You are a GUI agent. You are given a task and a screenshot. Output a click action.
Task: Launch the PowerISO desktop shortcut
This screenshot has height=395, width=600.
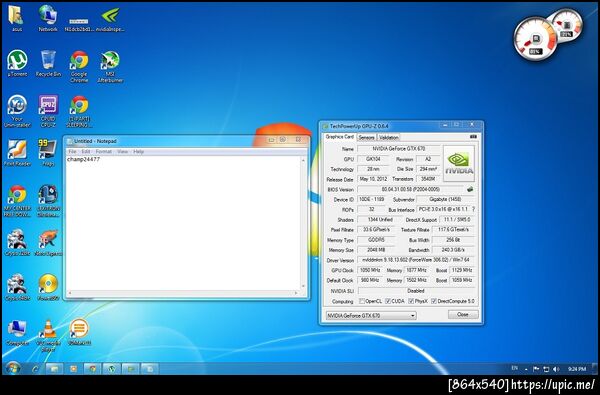tap(48, 287)
